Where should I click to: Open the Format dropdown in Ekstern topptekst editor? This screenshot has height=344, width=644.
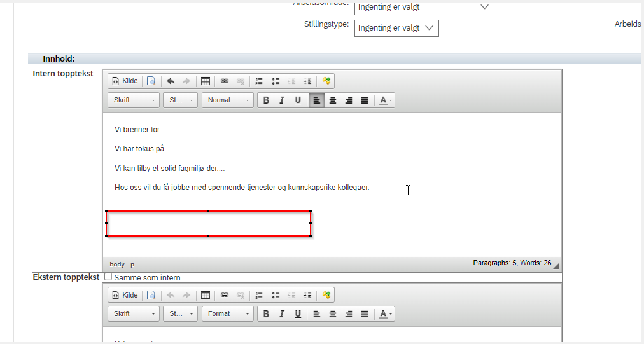(x=228, y=313)
